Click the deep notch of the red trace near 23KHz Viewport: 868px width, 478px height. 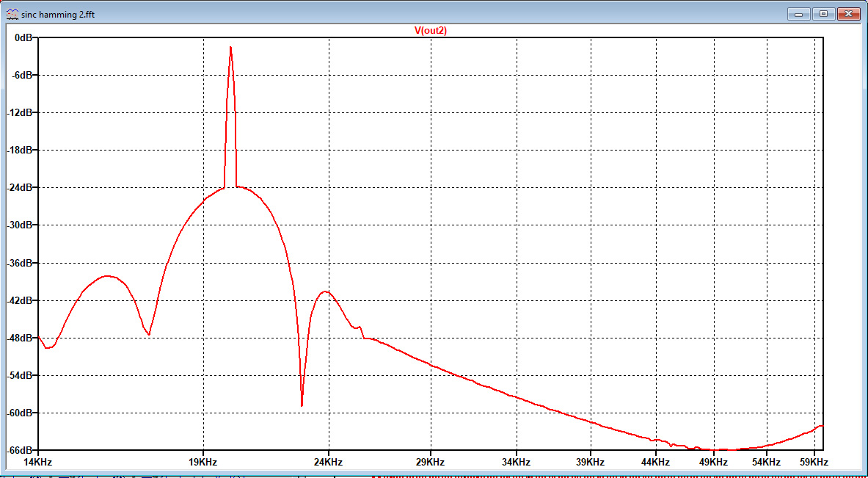point(302,405)
